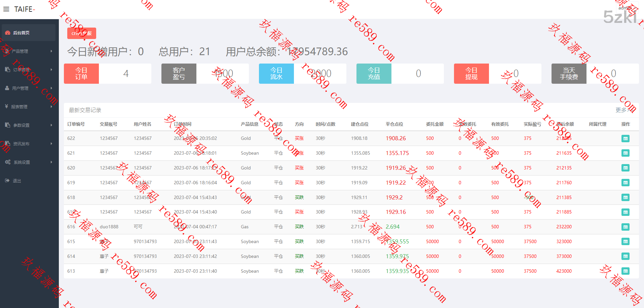Click the 退出 logout icon in sidebar
Screen dimensions: 644x308
coord(7,181)
